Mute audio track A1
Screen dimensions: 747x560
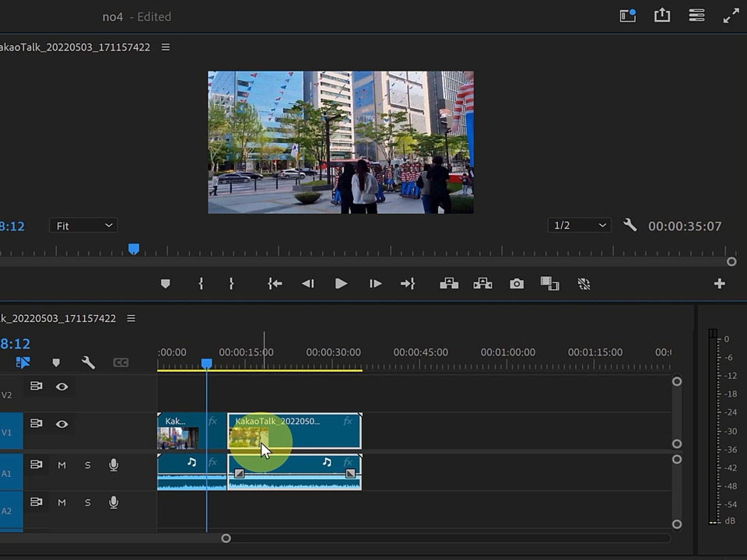[62, 465]
